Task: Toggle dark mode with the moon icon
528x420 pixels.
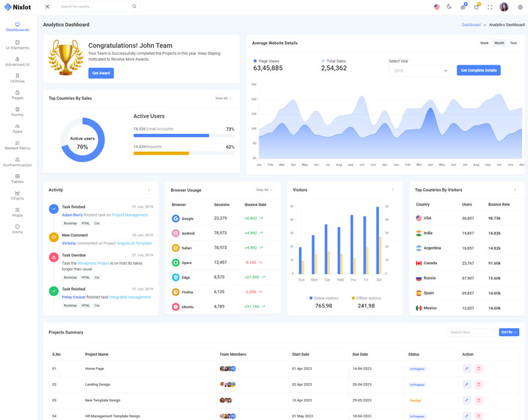Action: click(449, 7)
